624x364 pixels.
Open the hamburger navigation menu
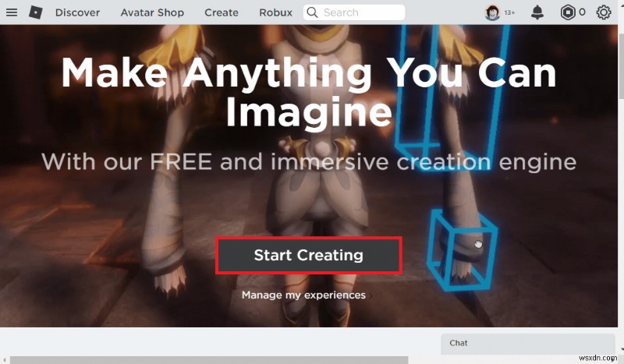coord(12,12)
